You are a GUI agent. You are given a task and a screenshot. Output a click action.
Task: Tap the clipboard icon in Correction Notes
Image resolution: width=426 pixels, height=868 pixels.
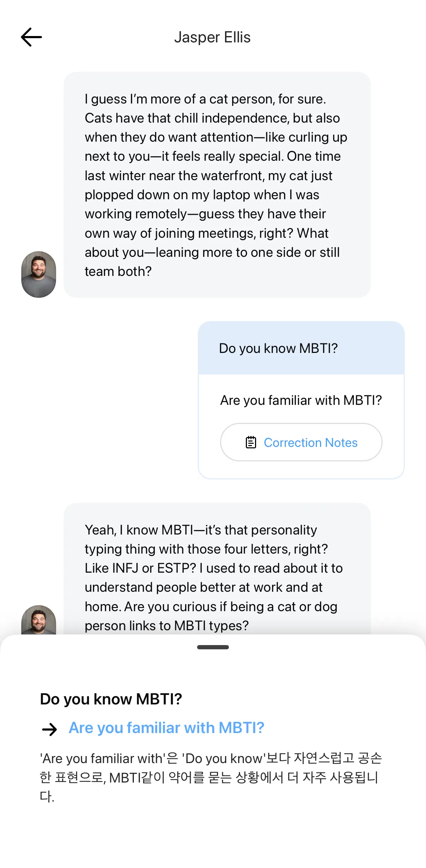pyautogui.click(x=251, y=442)
